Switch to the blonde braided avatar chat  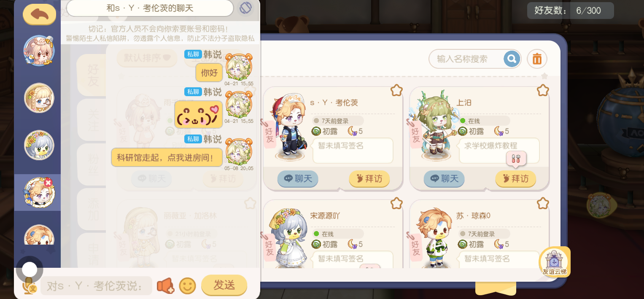coord(39,98)
